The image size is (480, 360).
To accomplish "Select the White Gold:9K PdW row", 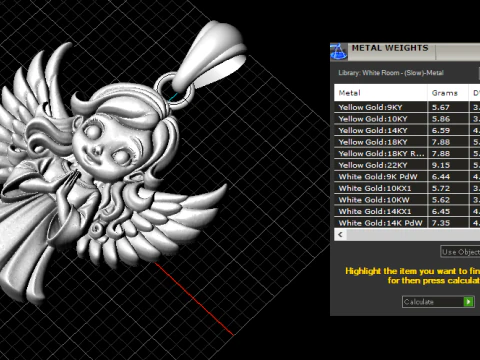I will [x=407, y=177].
